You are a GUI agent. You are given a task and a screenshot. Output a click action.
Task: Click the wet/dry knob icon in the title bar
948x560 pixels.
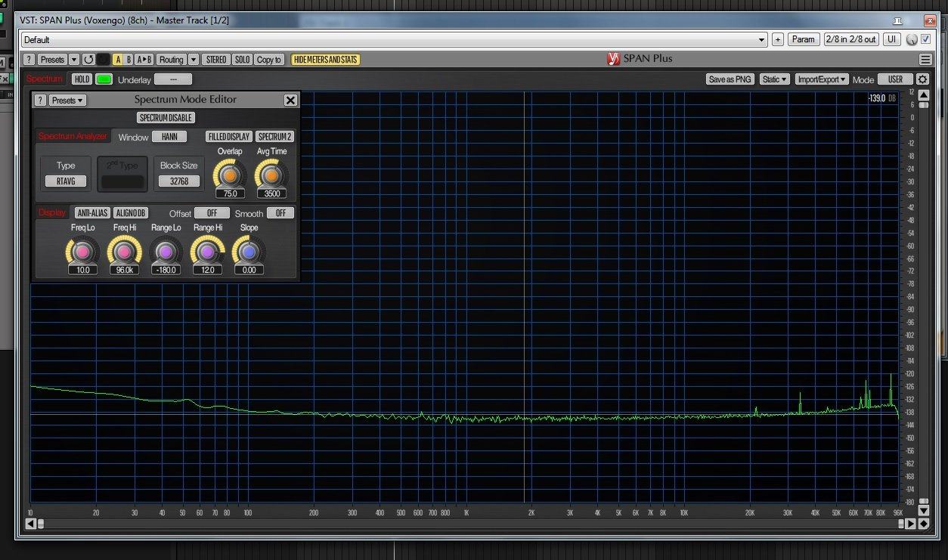(x=912, y=39)
